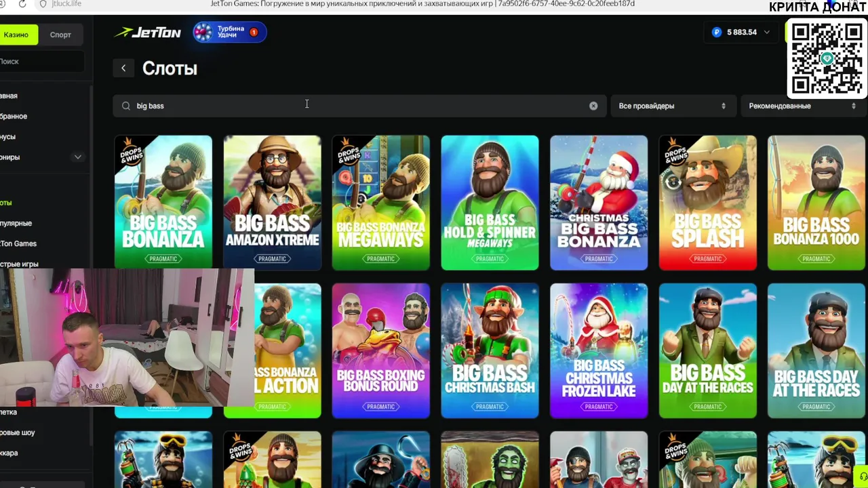Open the Рулетка sidebar item
The height and width of the screenshot is (488, 868).
(9, 411)
